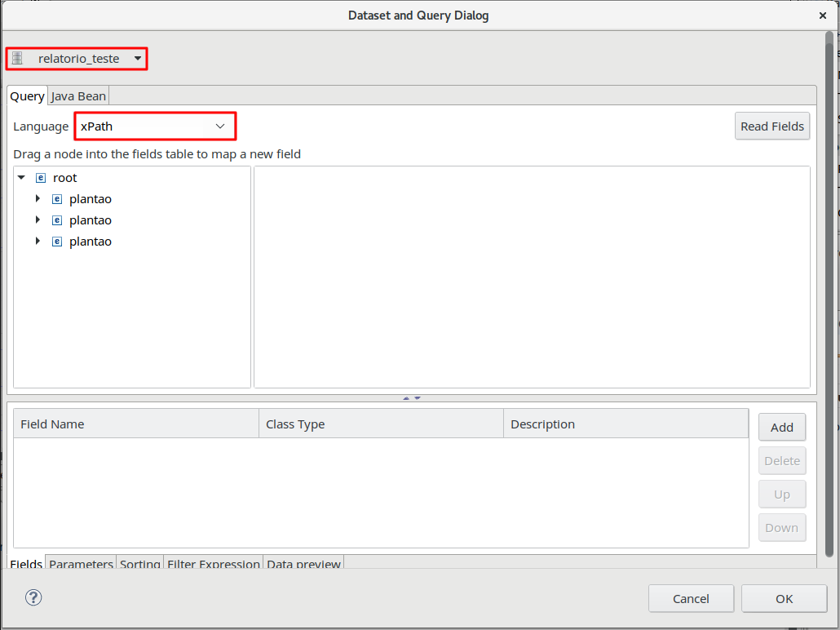Open the relatorio_teste dataset dropdown arrow

pos(138,59)
